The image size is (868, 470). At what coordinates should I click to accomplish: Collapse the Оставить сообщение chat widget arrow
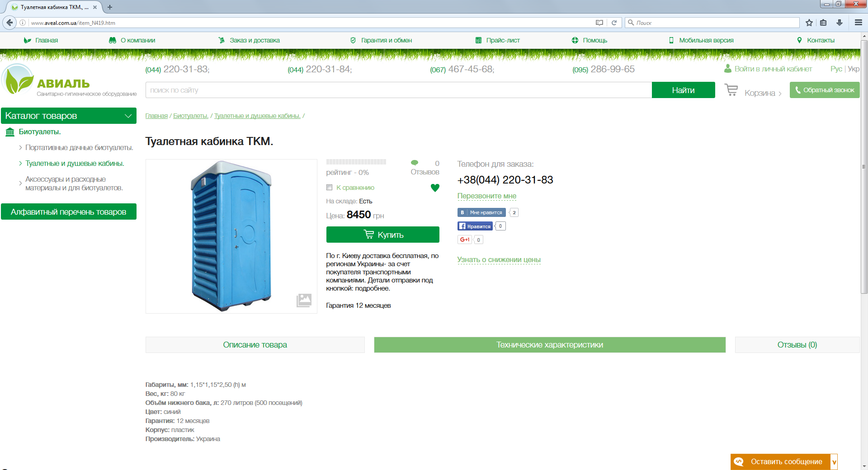point(834,462)
